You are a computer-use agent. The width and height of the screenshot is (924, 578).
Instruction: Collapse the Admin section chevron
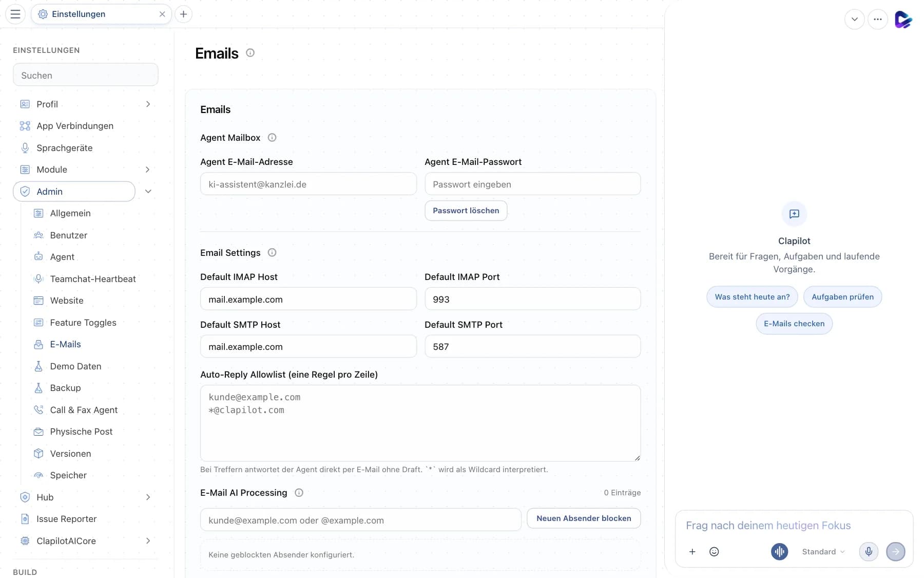[x=148, y=191]
